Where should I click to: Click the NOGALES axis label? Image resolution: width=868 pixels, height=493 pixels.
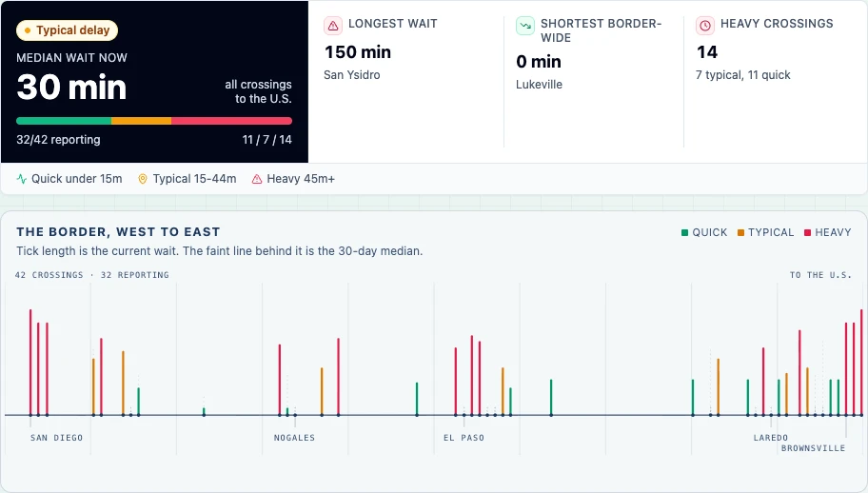coord(294,438)
